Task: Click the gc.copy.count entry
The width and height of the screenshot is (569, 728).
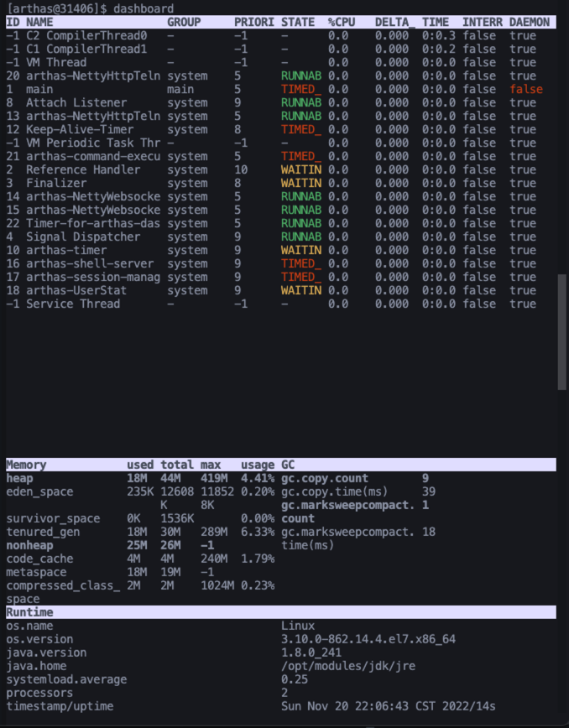Action: point(325,478)
